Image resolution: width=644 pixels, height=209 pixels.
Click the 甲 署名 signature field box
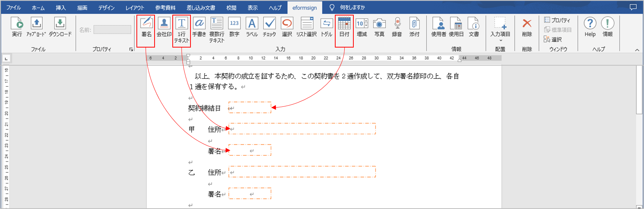(x=250, y=150)
